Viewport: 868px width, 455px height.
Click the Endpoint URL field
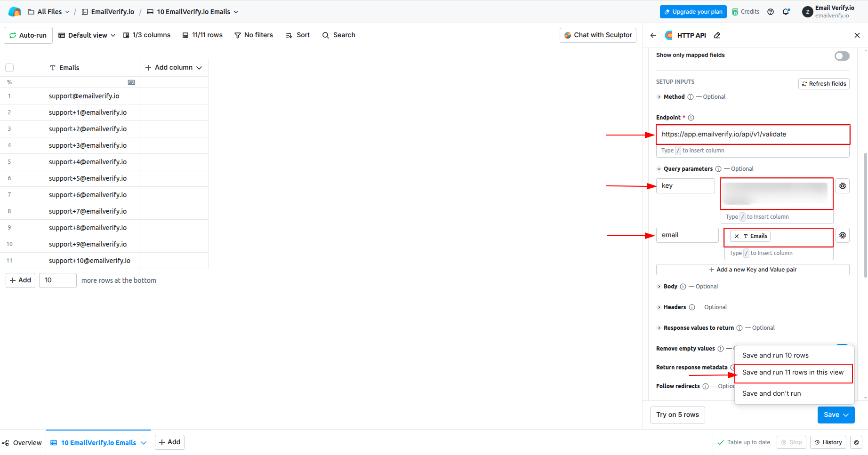click(x=753, y=135)
